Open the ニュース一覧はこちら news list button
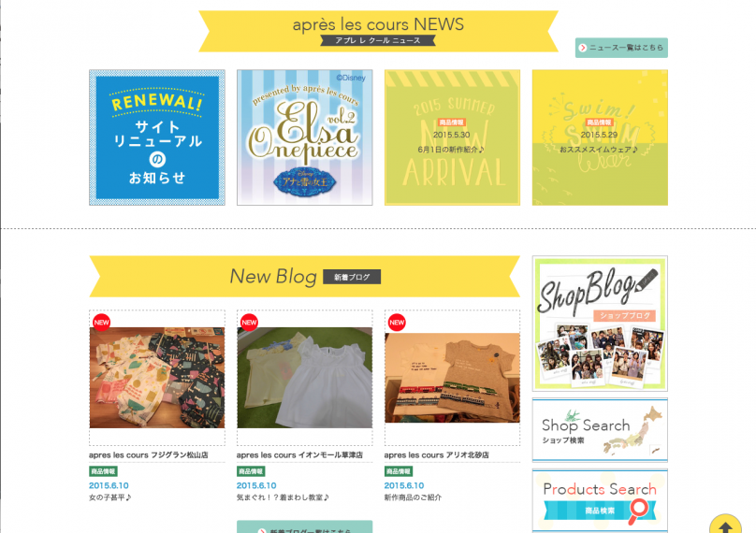This screenshot has height=533, width=756. (621, 48)
